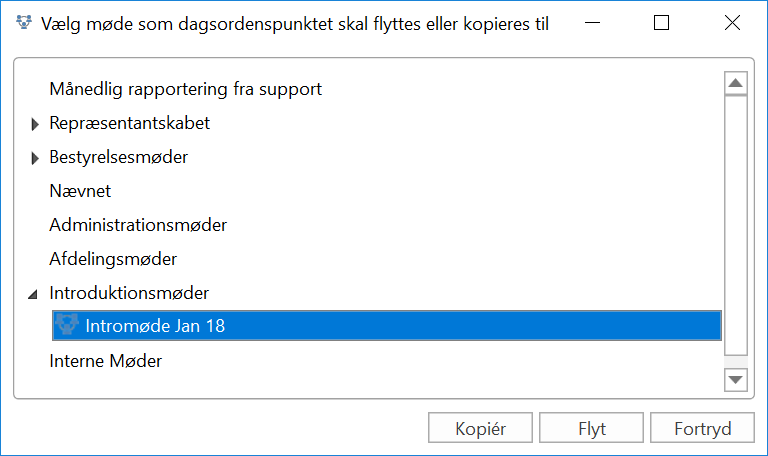Select Månedlig rapportering fra support
The width and height of the screenshot is (768, 456).
tap(185, 89)
